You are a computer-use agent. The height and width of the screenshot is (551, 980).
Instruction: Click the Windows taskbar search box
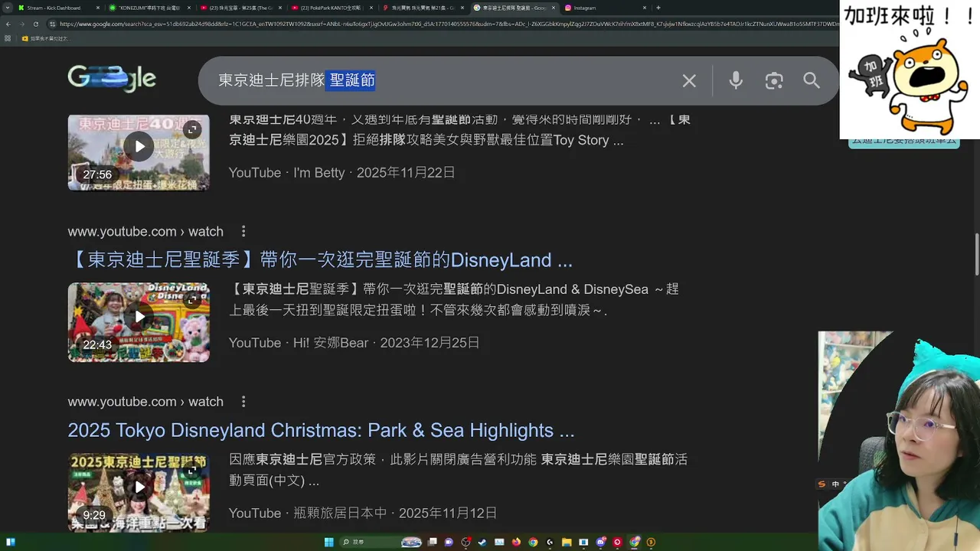[381, 543]
